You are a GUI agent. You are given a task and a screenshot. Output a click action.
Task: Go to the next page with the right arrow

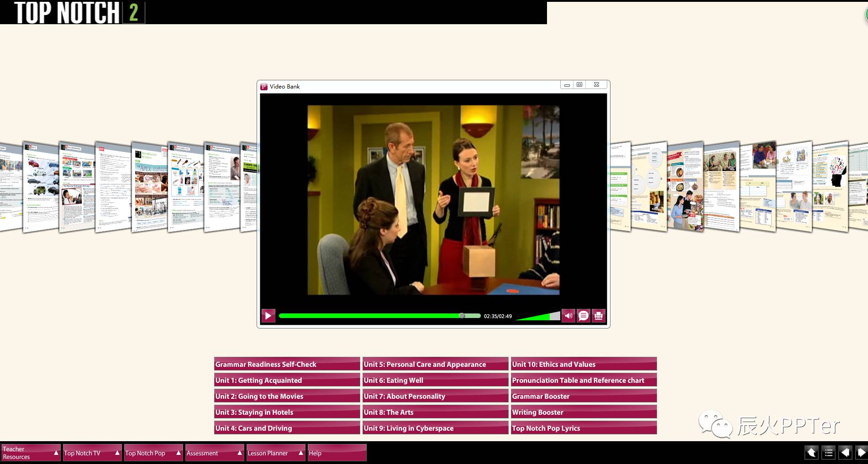861,453
